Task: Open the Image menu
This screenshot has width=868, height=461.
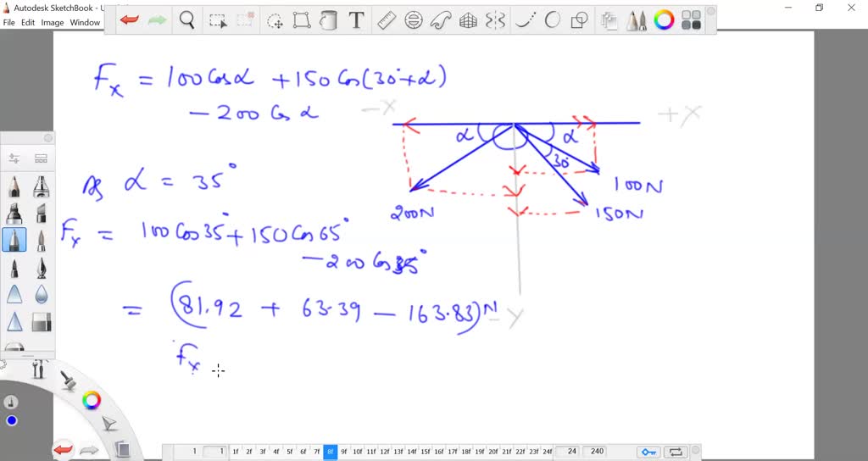Action: coord(53,23)
